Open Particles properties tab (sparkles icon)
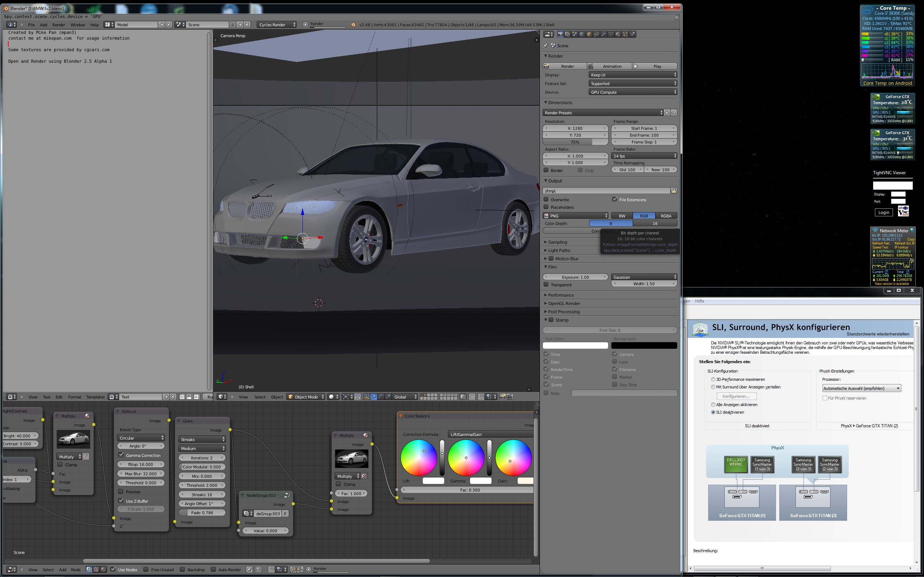Viewport: 924px width, 577px height. [625, 34]
